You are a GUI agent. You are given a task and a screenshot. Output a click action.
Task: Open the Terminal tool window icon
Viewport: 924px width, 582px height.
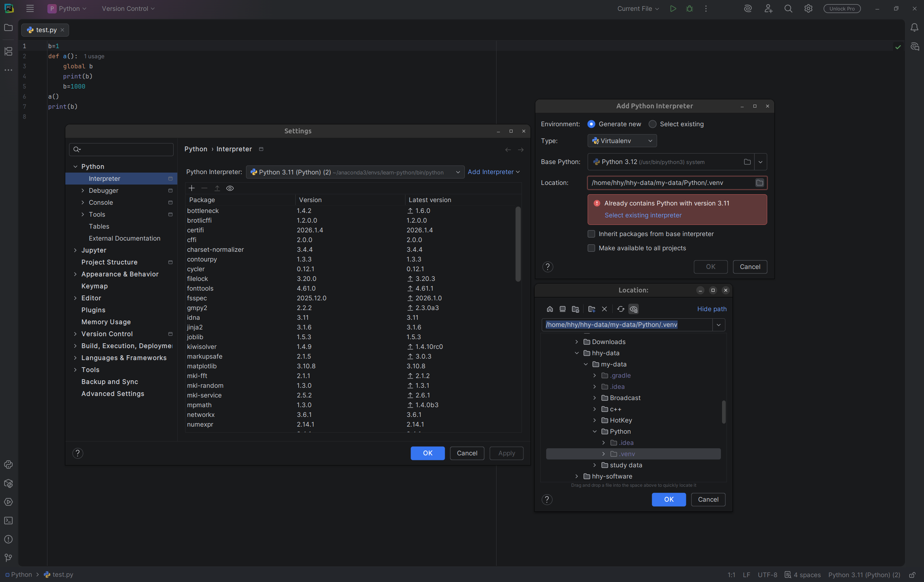point(9,521)
